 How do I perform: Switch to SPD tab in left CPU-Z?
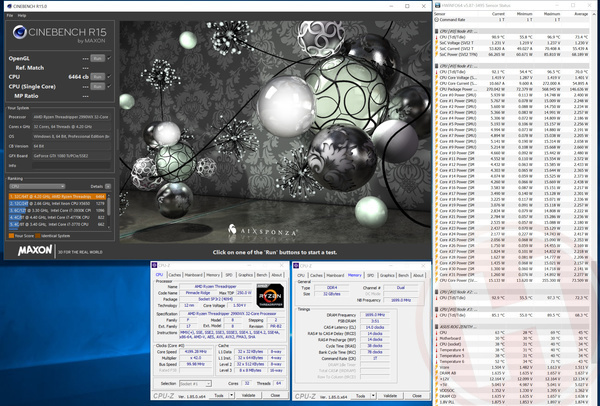[229, 275]
